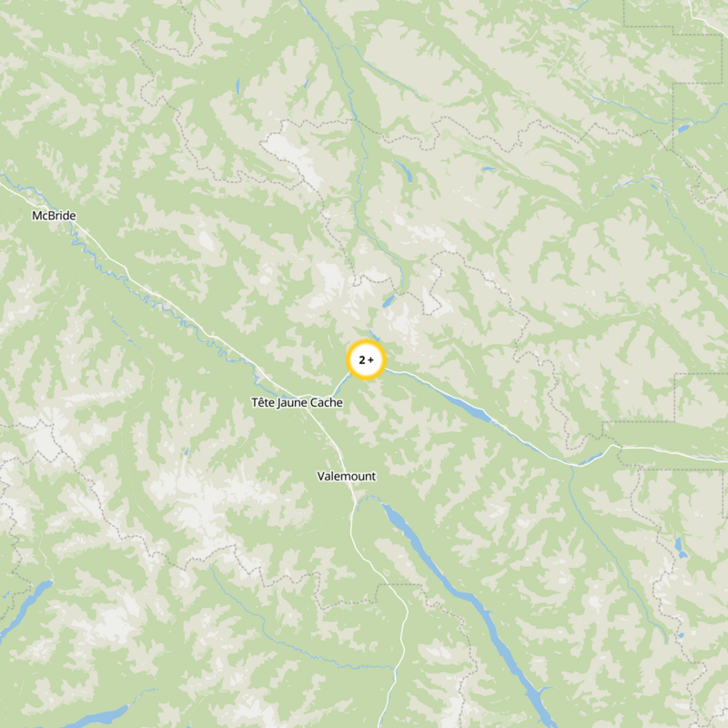The width and height of the screenshot is (728, 728).
Task: Click the highway segment between Tête Jaune Cache and Valemount
Action: click(333, 442)
